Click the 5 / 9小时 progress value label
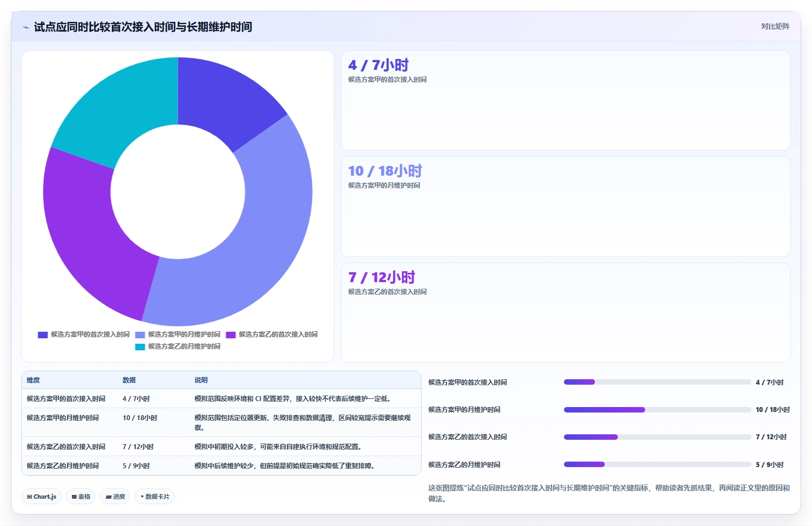The height and width of the screenshot is (526, 812). [x=769, y=465]
